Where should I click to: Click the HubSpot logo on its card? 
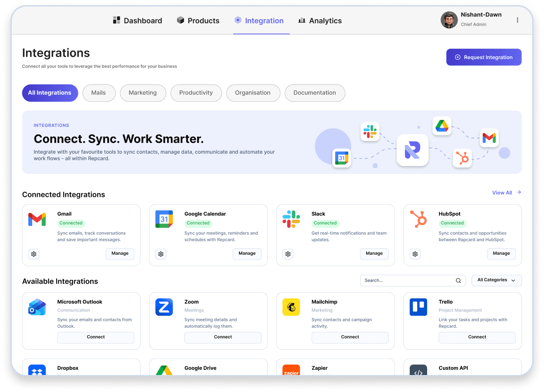coord(418,219)
